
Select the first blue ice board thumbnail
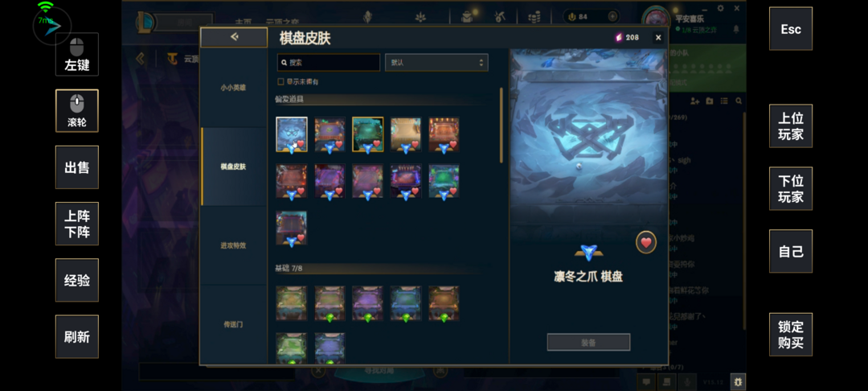coord(292,134)
